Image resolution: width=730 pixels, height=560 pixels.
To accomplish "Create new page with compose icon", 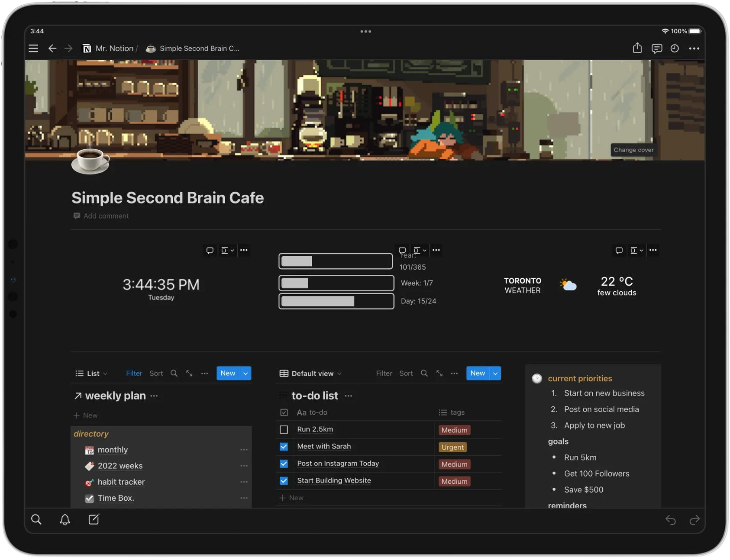I will coord(94,519).
